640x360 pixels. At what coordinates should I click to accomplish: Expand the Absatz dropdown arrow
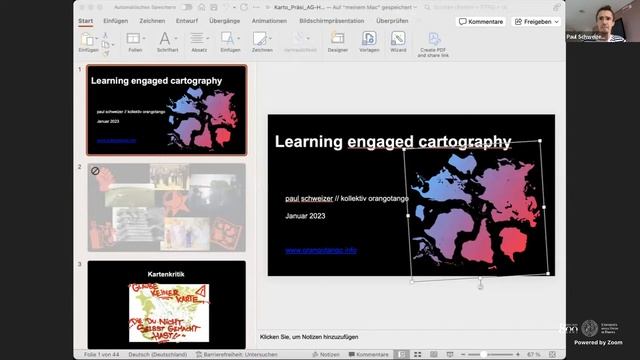pyautogui.click(x=208, y=39)
